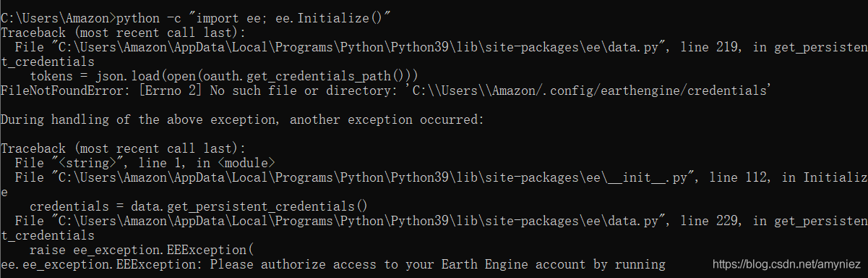Click 'credentials = data.get_persistent_credentials()' line
Viewport: 868px width, 278px height.
click(x=199, y=206)
